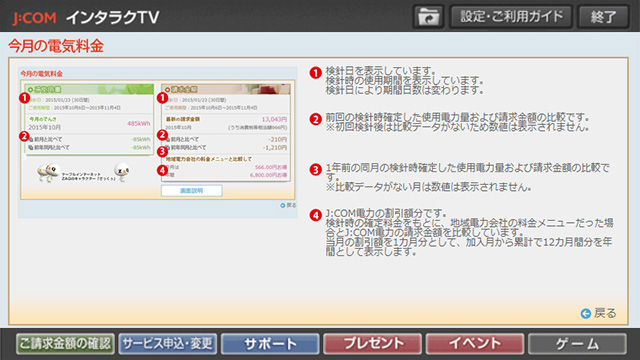This screenshot has width=640, height=360.
Task: Click the 戻る back link at bottom right
Action: point(604,313)
